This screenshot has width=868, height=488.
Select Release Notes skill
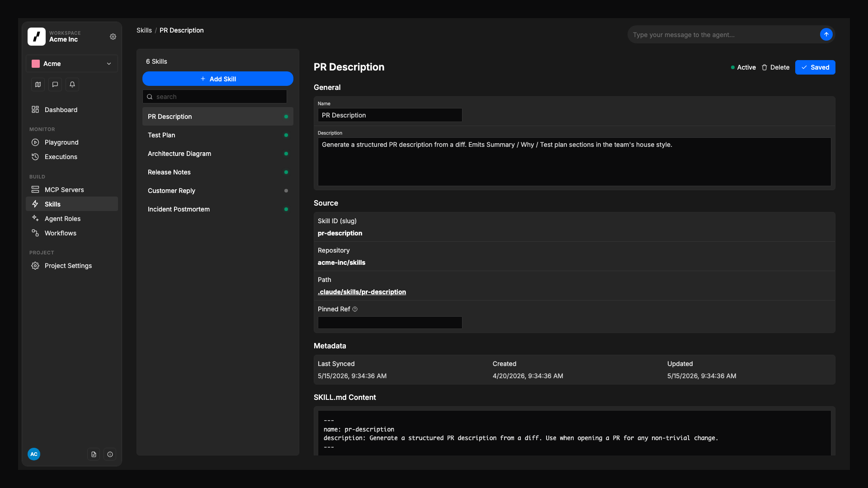point(218,172)
